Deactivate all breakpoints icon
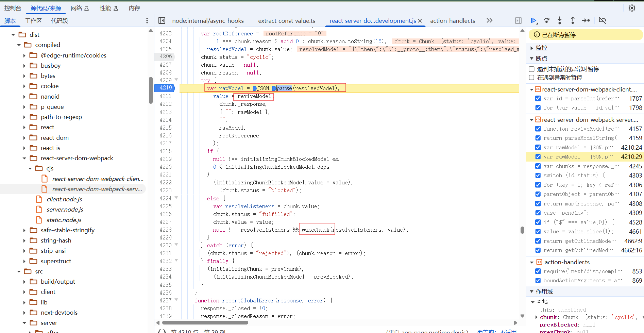Screen dimensions: 644x333 coord(603,21)
